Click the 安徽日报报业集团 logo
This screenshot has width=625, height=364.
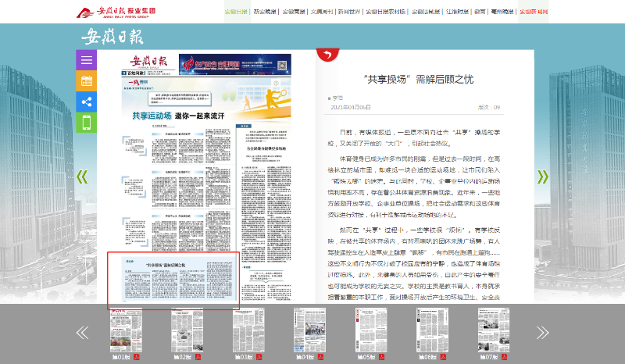(x=116, y=12)
